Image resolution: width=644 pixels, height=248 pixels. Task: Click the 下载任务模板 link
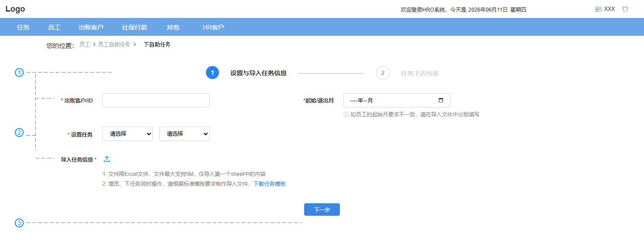tap(269, 184)
